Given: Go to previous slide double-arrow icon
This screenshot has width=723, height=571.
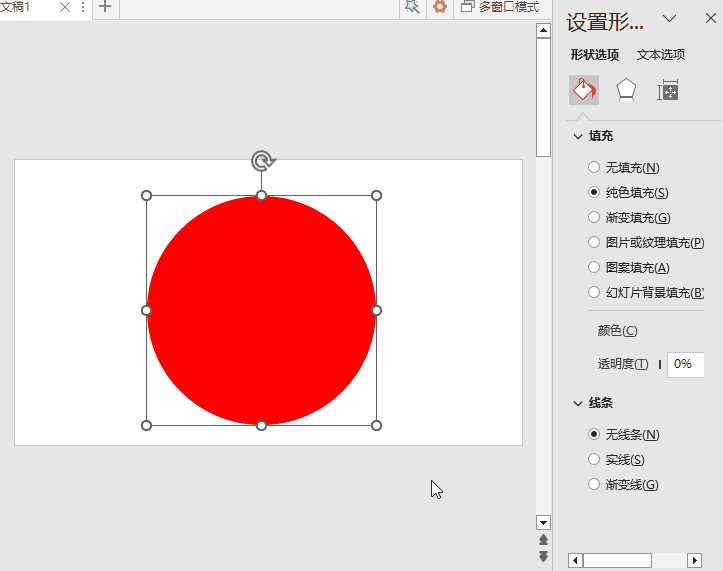Looking at the screenshot, I should [x=544, y=540].
